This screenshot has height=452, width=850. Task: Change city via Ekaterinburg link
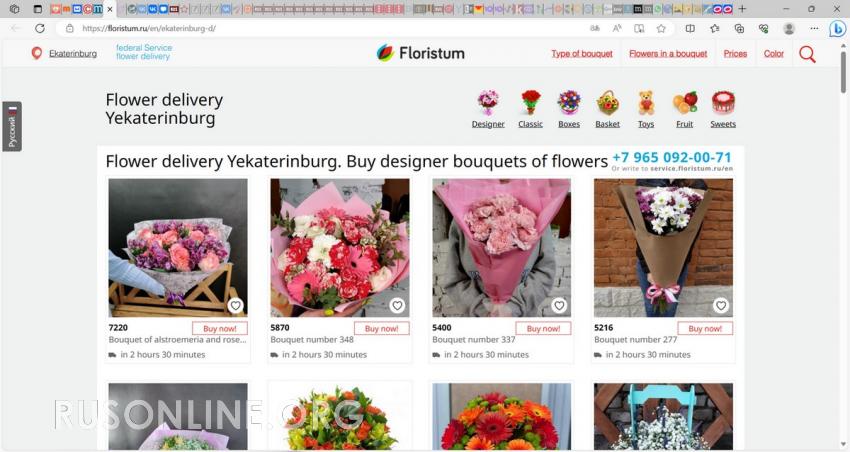(73, 54)
